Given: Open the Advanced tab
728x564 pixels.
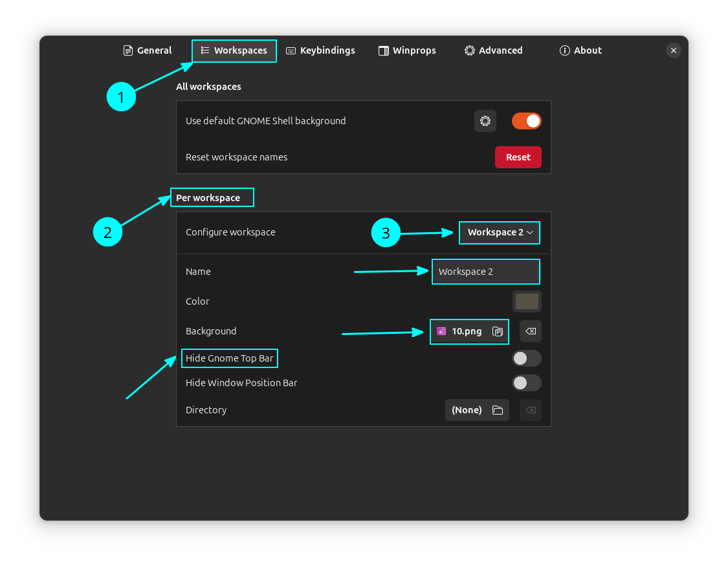Looking at the screenshot, I should (x=494, y=50).
